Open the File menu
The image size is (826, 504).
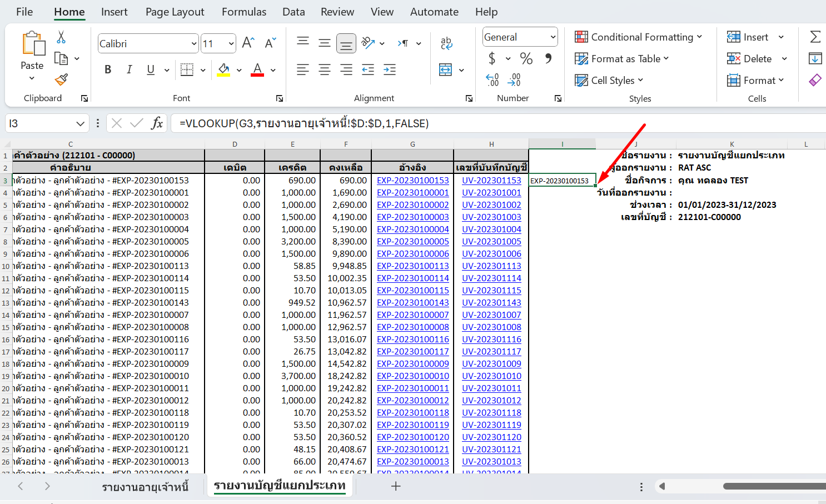click(24, 12)
